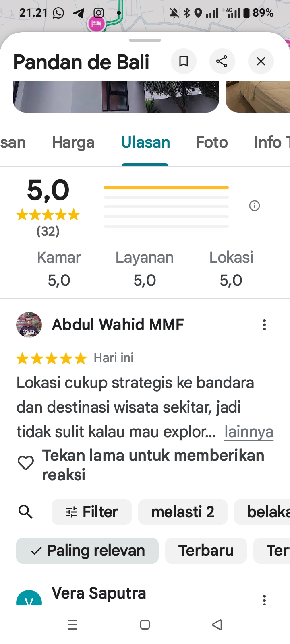
Task: Open the hotel building photo thumbnail
Action: coord(116,97)
